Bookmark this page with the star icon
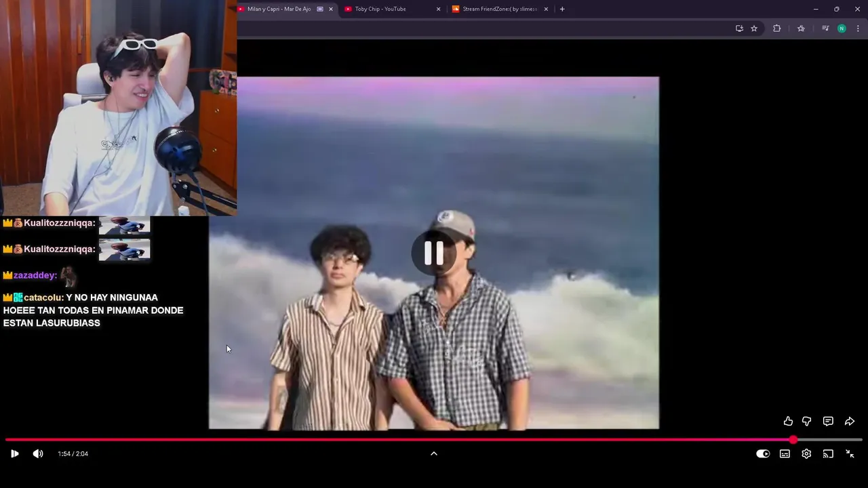This screenshot has height=488, width=868. pyautogui.click(x=754, y=28)
